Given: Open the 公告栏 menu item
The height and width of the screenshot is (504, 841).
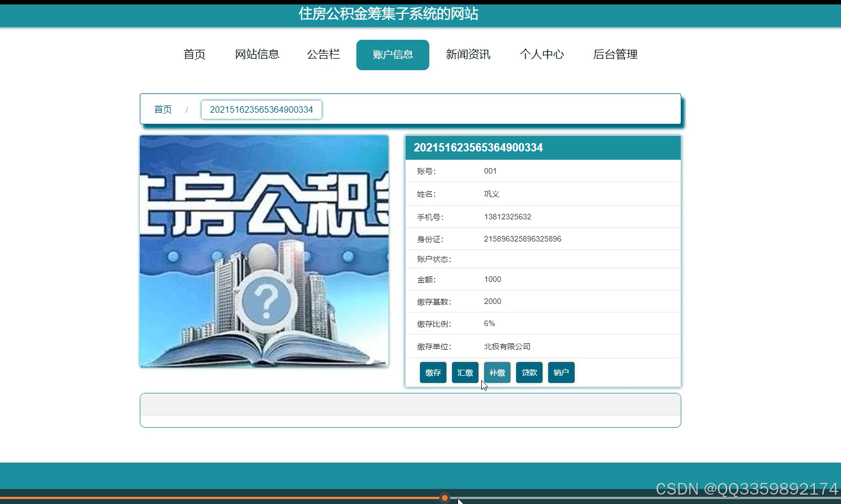Looking at the screenshot, I should coord(323,54).
